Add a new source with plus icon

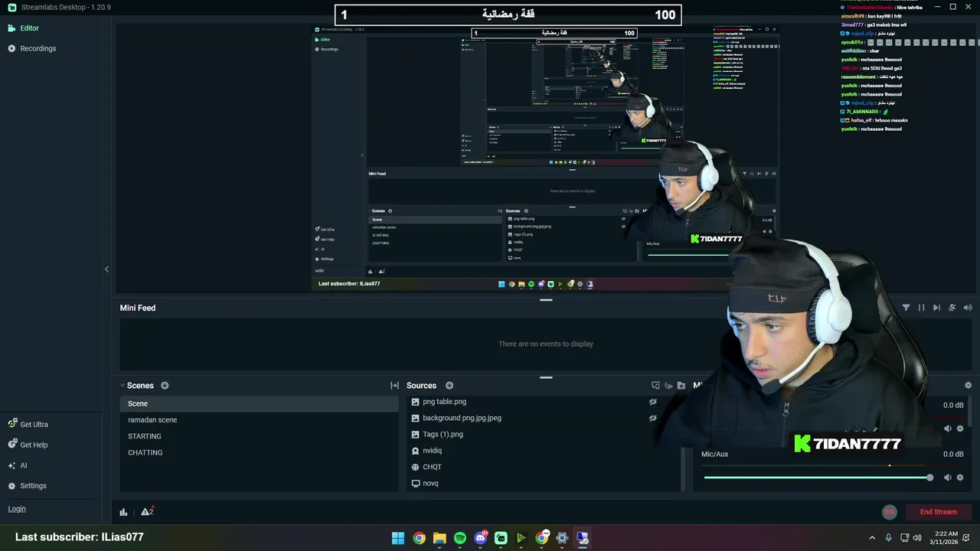tap(449, 386)
